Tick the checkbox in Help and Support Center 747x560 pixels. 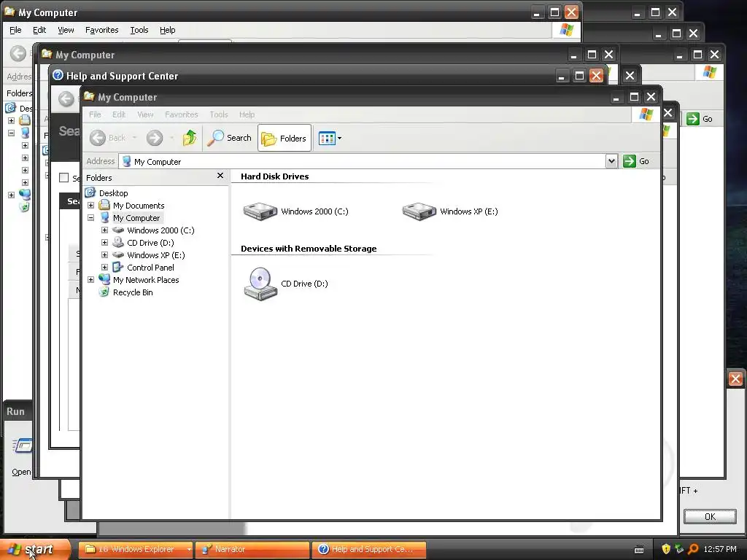coord(64,178)
